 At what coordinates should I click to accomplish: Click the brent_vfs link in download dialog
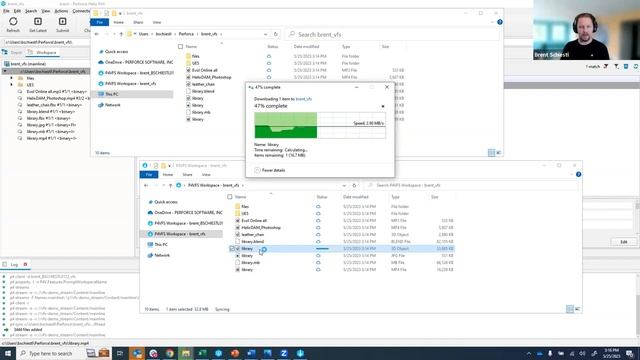point(304,99)
